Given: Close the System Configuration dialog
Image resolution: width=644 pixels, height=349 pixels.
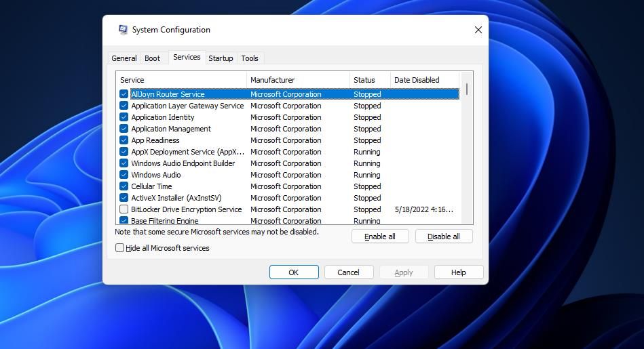Looking at the screenshot, I should coord(478,30).
